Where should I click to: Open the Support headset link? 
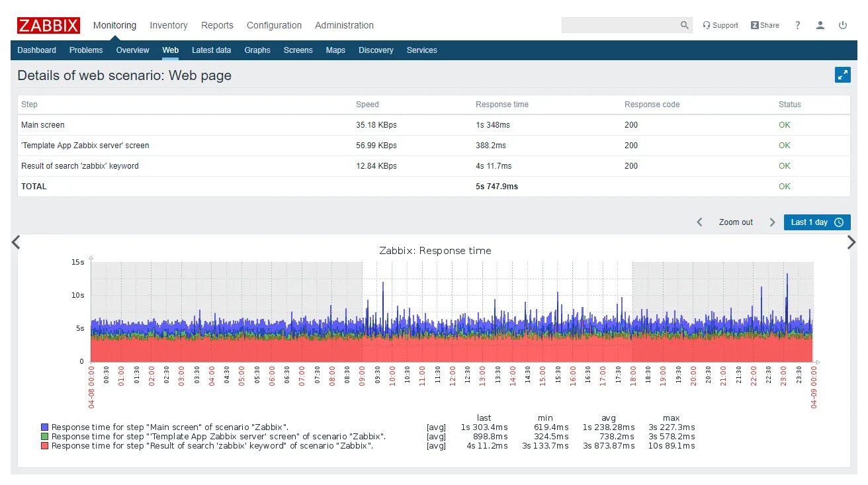(720, 25)
